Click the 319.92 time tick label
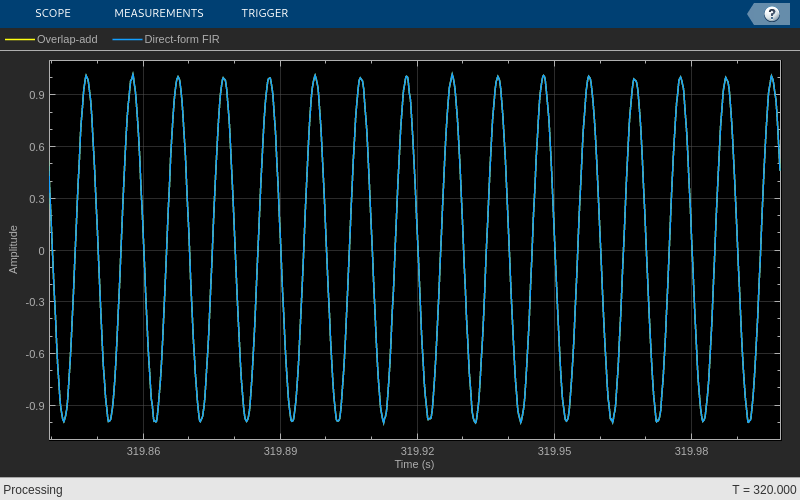Screen dimensions: 800x500 417,452
